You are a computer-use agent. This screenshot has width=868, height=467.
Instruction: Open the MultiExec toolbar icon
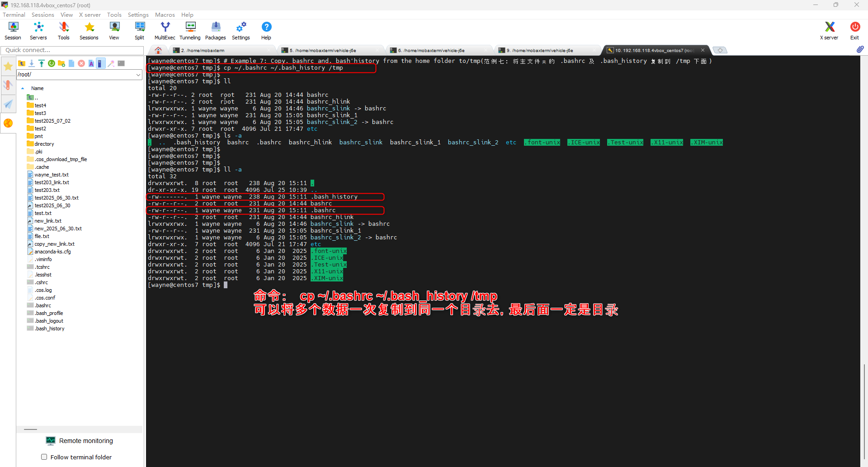pyautogui.click(x=165, y=31)
